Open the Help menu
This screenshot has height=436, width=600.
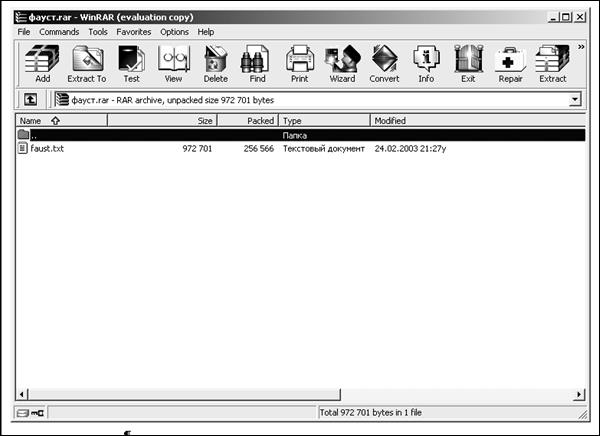[x=206, y=32]
